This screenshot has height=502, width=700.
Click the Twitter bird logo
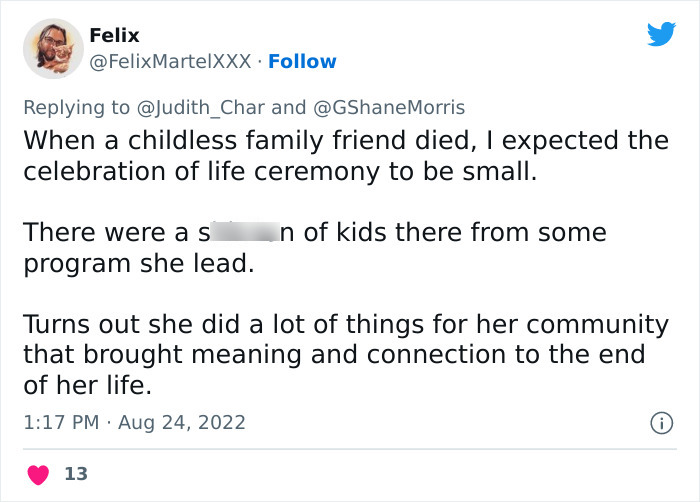tap(661, 35)
